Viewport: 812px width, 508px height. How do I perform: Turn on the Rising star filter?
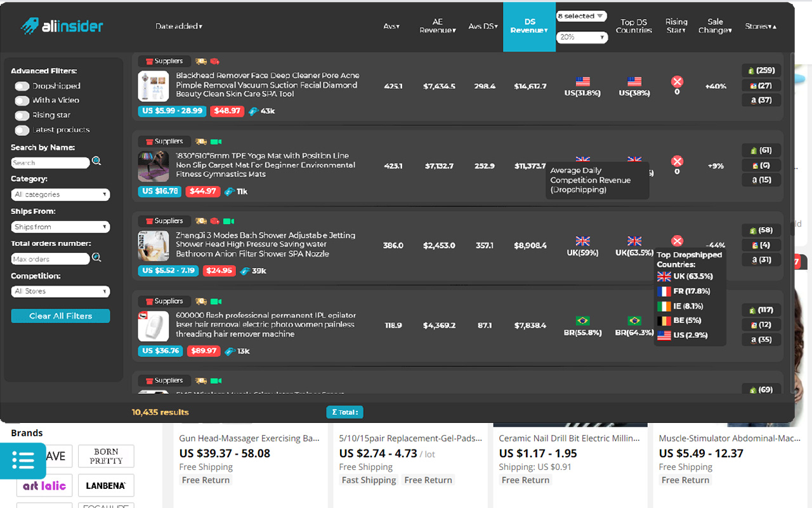[x=22, y=115]
